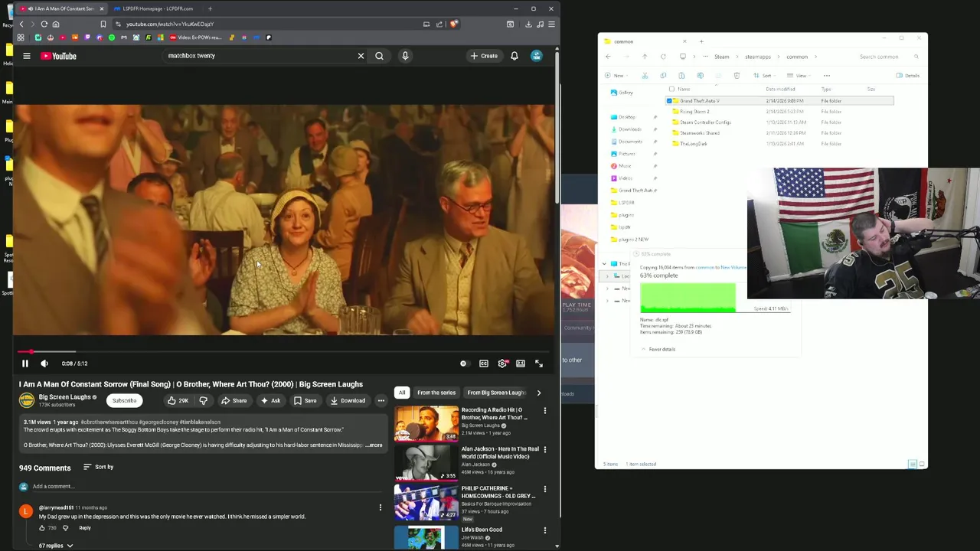Viewport: 980px width, 551px height.
Task: Like the comment by larrymead151
Action: pos(42,528)
